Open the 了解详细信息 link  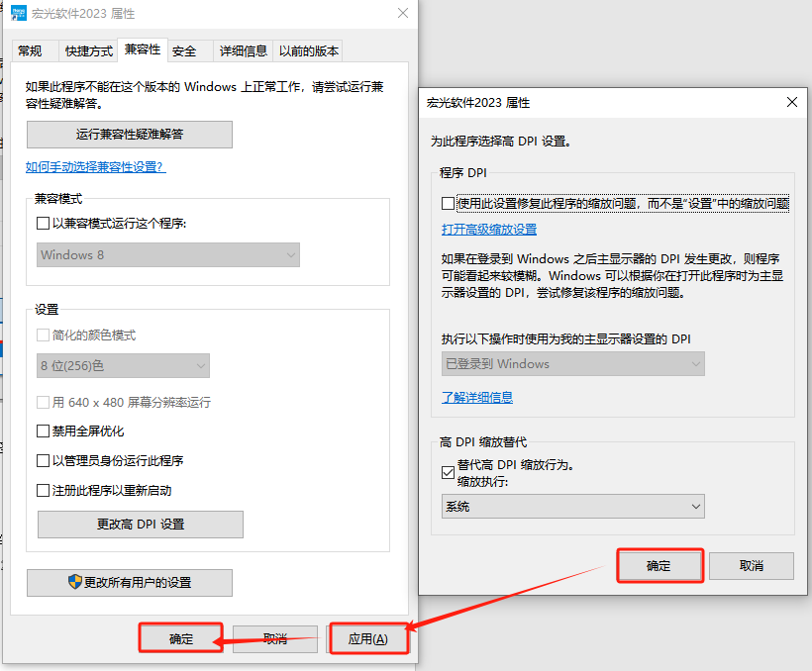[x=477, y=397]
